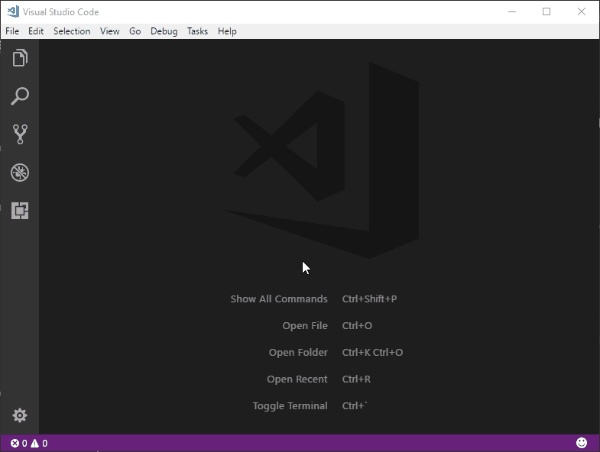This screenshot has width=600, height=452.
Task: Click the 'Open Folder' text
Action: coord(298,352)
